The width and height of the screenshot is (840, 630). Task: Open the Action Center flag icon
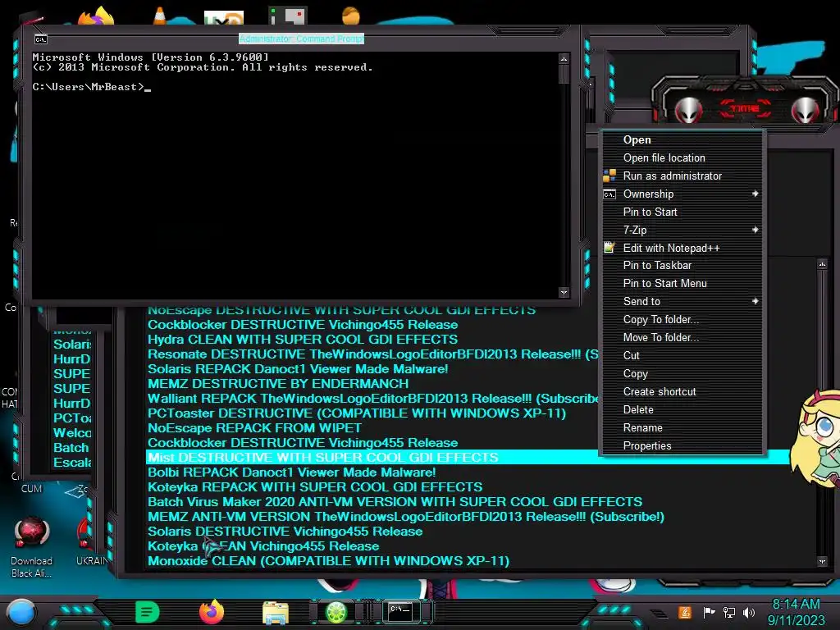click(709, 612)
